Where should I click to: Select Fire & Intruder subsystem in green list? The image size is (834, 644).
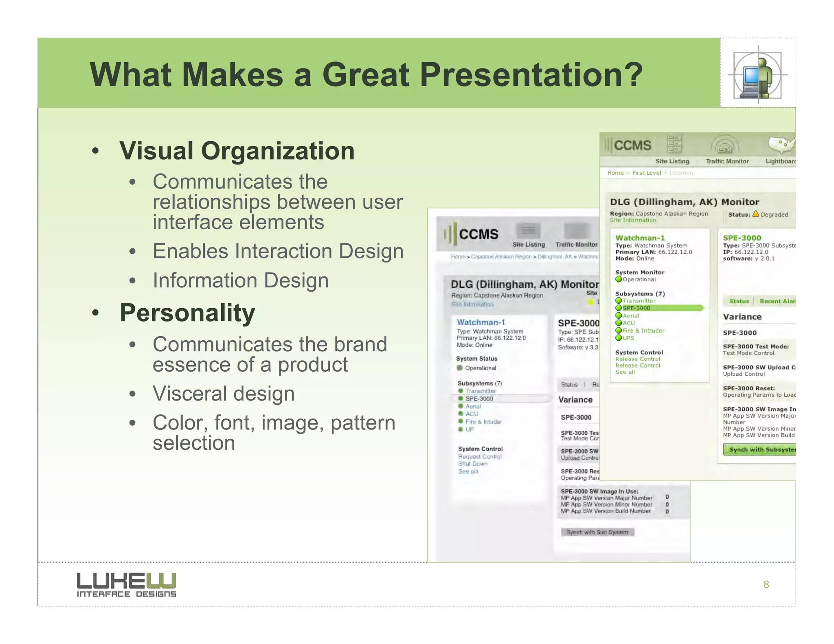coord(643,331)
